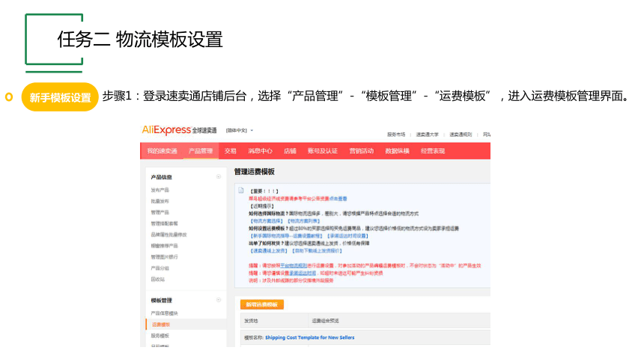
Task: Open 发布产品 in the sidebar
Action: (160, 190)
